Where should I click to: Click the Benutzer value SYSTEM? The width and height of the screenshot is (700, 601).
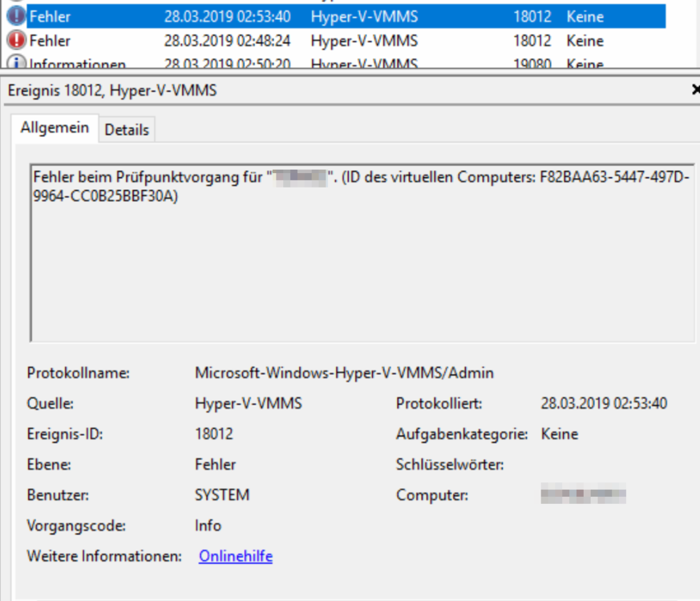coord(221,495)
